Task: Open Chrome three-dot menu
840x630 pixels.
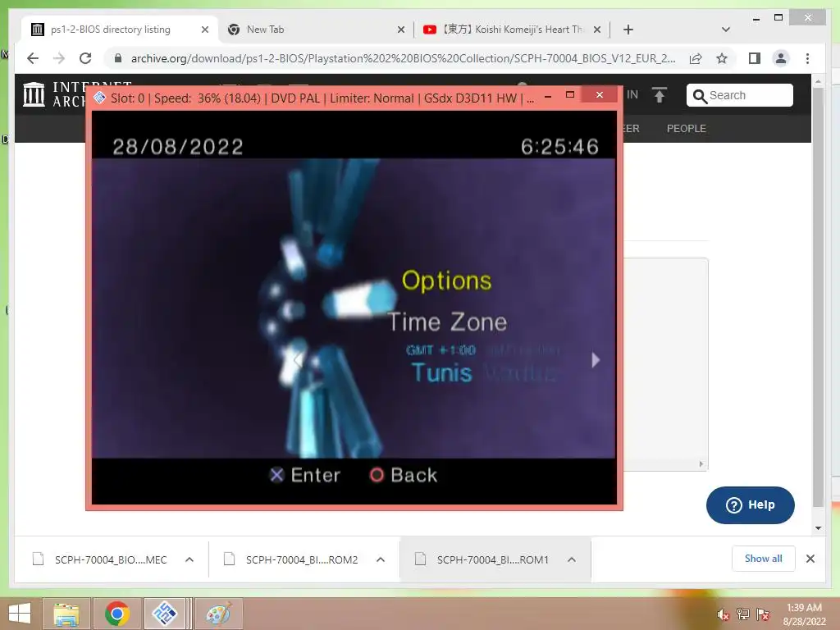Action: pos(807,58)
